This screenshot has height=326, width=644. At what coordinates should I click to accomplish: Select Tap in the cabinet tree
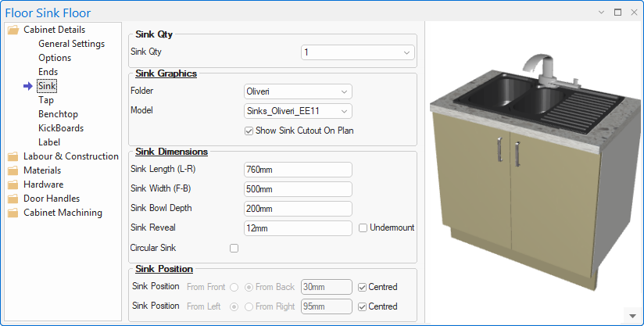(46, 100)
